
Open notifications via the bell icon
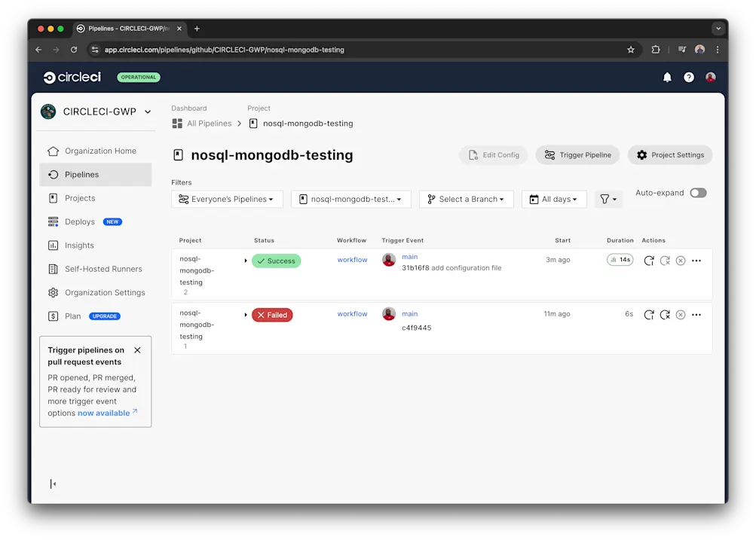click(666, 77)
